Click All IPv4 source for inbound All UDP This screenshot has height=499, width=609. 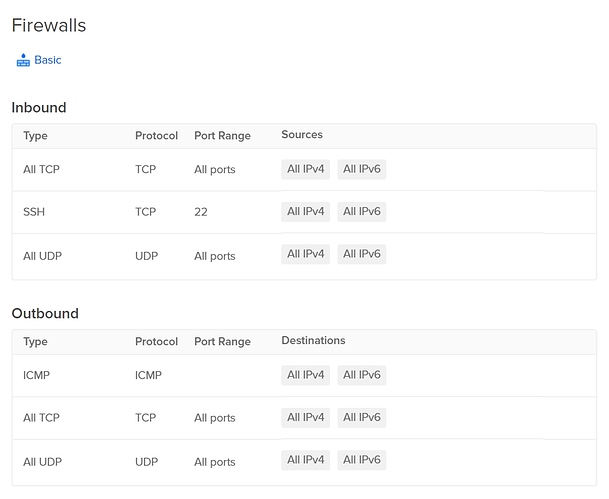coord(306,255)
